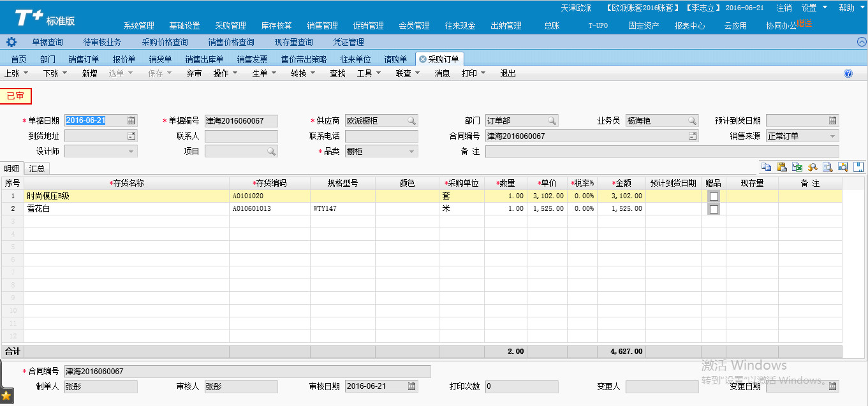Open the 转换 dropdown menu
Viewport: 868px width, 406px height.
(x=303, y=73)
